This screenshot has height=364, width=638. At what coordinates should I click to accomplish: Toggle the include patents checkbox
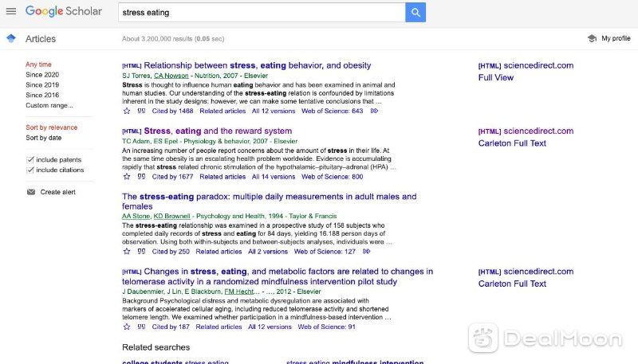tap(30, 159)
